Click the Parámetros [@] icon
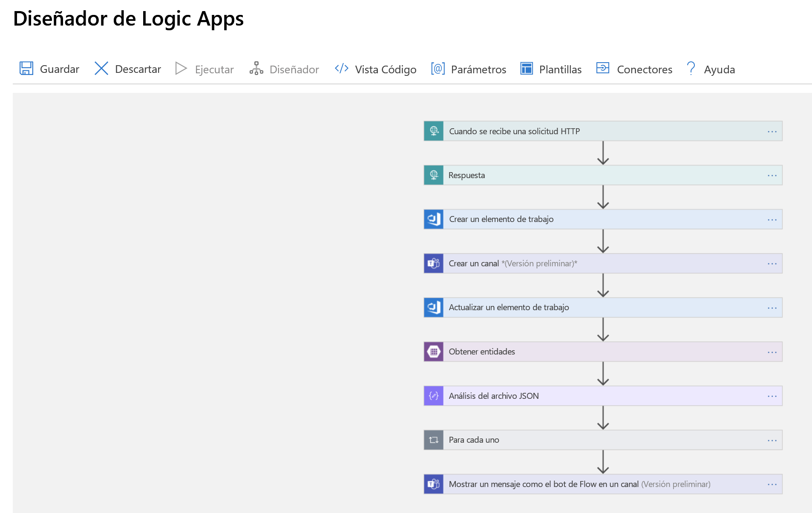 click(438, 69)
